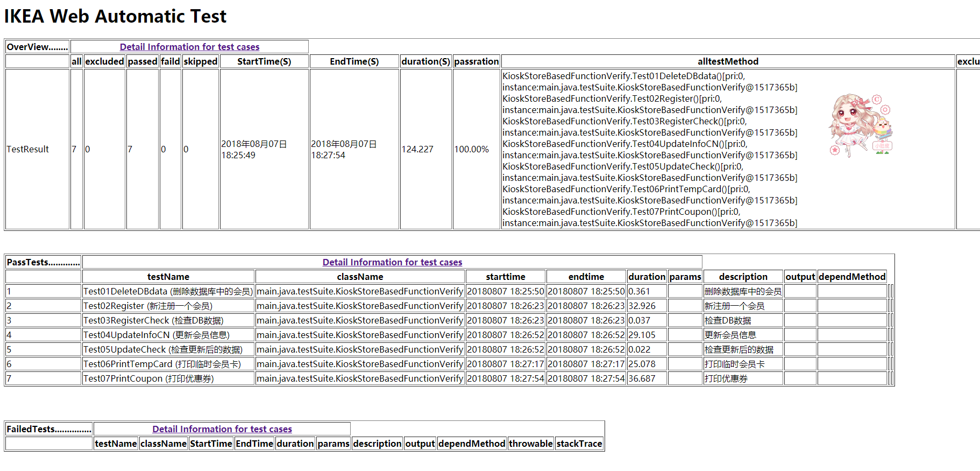This screenshot has height=471, width=980.
Task: Select the Test06PrintTempCard test name cell
Action: (168, 364)
